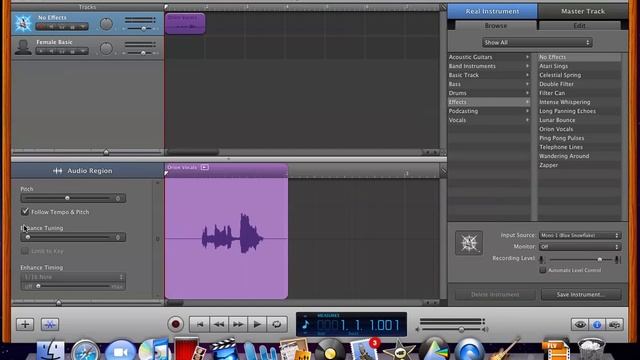
Task: Go to beginning of the song
Action: click(x=199, y=324)
